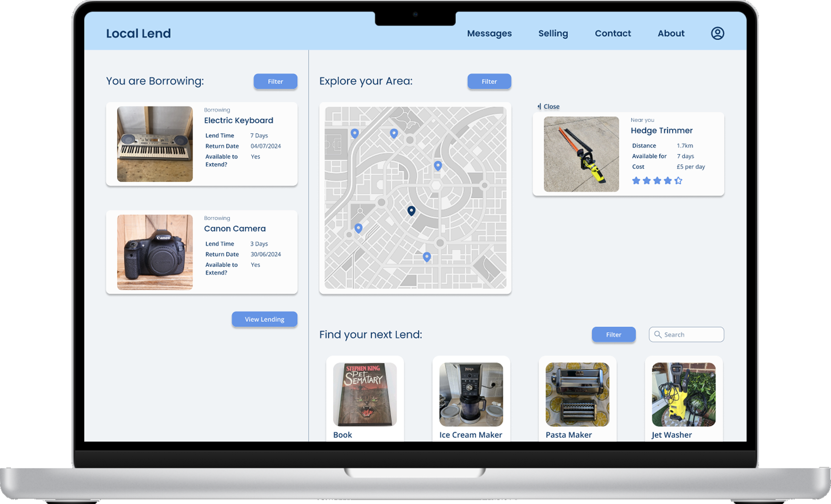The width and height of the screenshot is (831, 504).
Task: Select the bottom-most map pin
Action: click(x=427, y=256)
